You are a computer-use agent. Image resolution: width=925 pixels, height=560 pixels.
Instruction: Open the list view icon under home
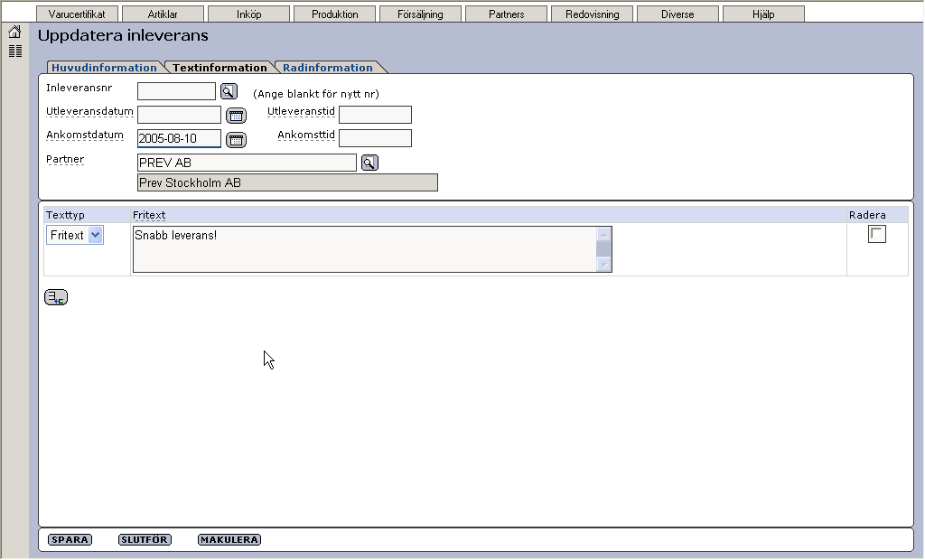click(14, 51)
